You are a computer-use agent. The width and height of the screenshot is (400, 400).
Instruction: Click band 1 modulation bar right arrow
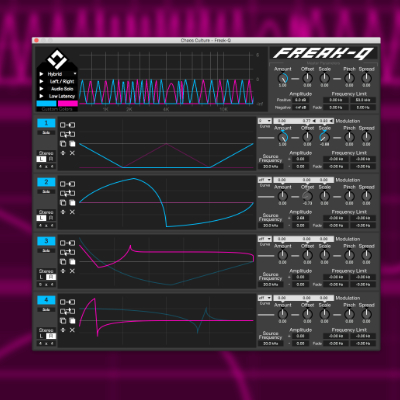331,121
